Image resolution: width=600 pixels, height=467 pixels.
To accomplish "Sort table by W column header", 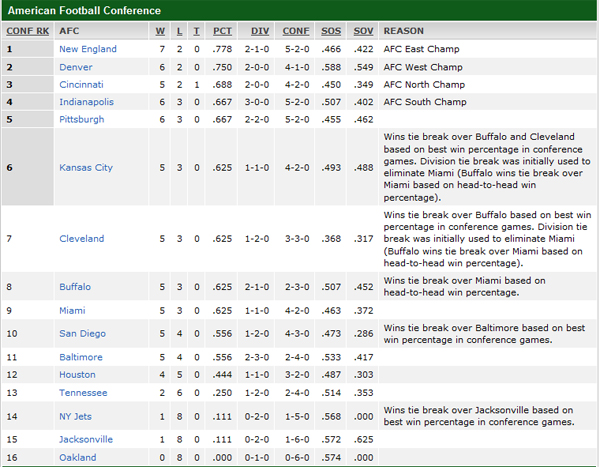I will [160, 31].
